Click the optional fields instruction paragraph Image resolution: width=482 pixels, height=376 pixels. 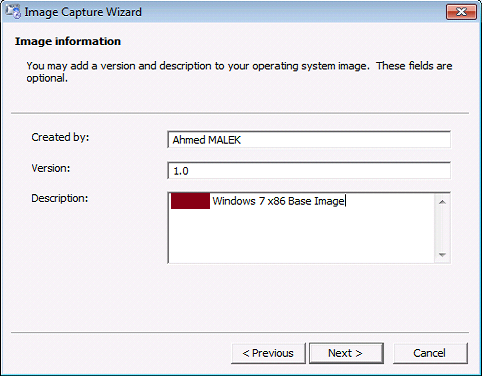(x=239, y=72)
